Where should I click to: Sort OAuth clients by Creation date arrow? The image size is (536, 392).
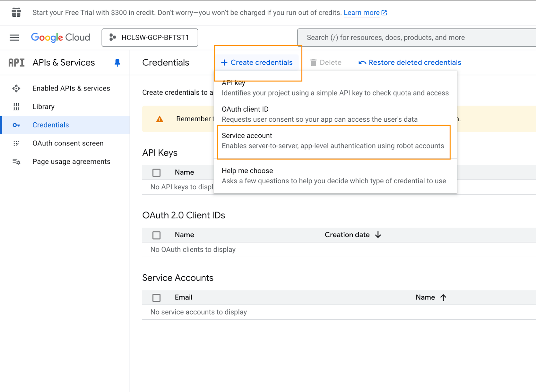378,235
